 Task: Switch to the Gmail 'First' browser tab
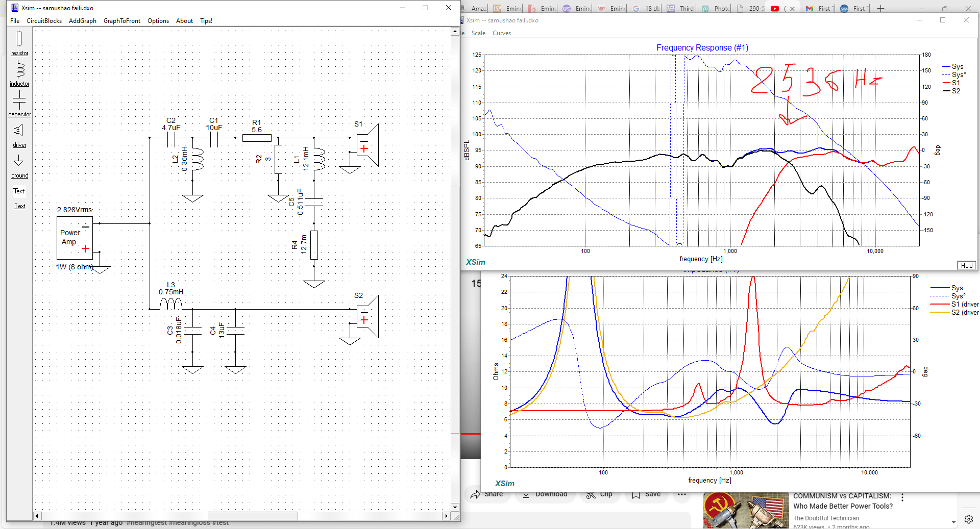pyautogui.click(x=818, y=8)
